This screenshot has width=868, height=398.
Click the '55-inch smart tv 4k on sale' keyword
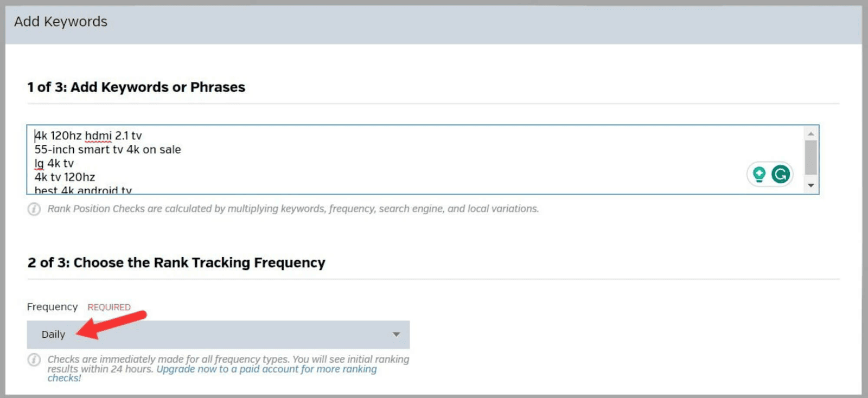pyautogui.click(x=107, y=150)
